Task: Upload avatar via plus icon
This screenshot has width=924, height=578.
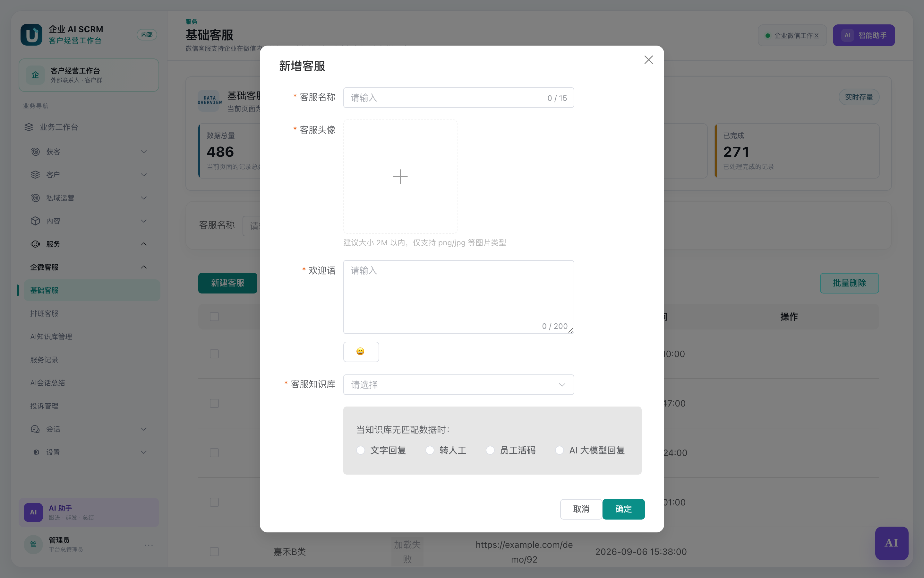Action: (x=400, y=176)
